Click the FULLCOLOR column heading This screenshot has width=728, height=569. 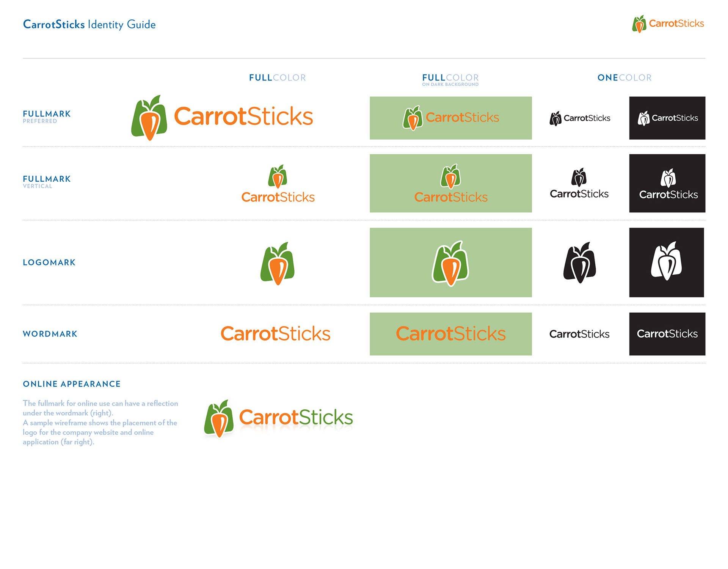[x=278, y=78]
